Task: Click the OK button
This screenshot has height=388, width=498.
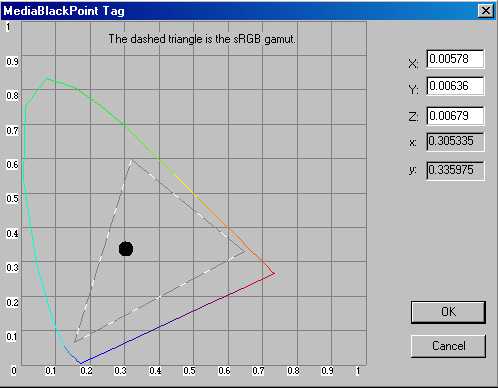Action: point(448,312)
